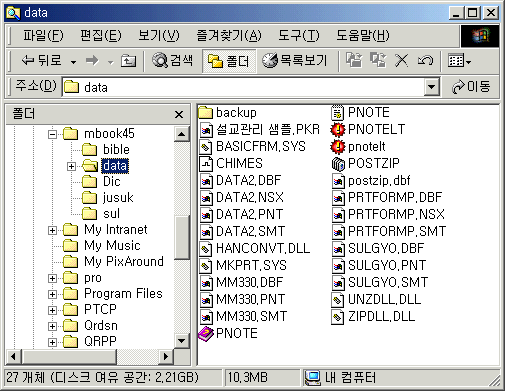Open the 즐겨찾기(A) menu
505x391 pixels.
(229, 35)
